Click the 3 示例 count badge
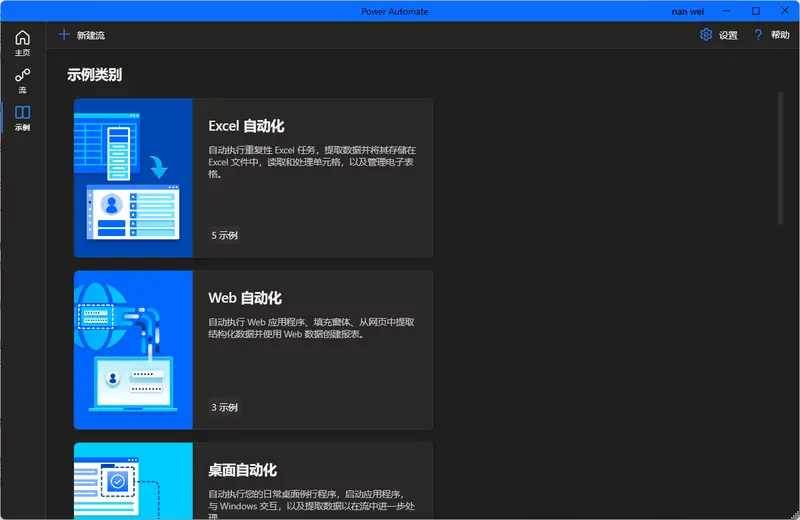800x520 pixels. tap(224, 407)
